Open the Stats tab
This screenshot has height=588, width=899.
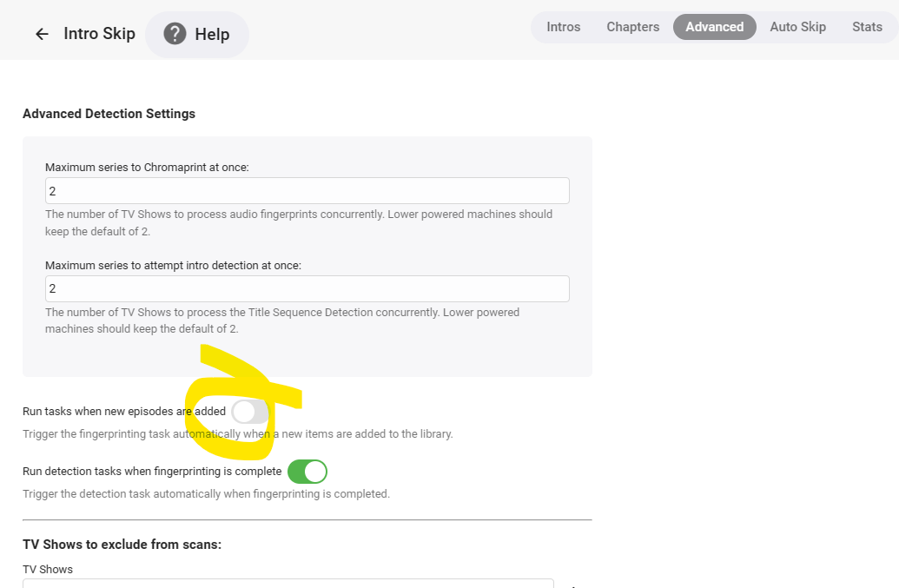(x=867, y=27)
